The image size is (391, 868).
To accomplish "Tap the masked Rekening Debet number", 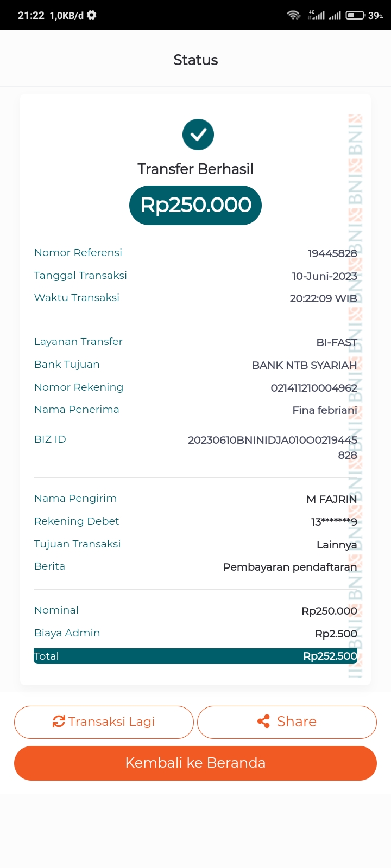I will coord(334,522).
